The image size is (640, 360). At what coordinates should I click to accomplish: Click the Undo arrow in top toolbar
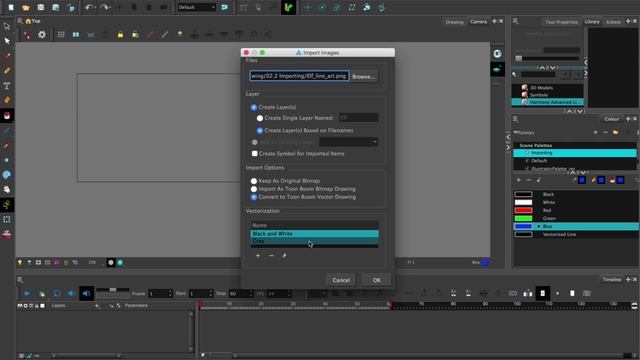[89, 7]
